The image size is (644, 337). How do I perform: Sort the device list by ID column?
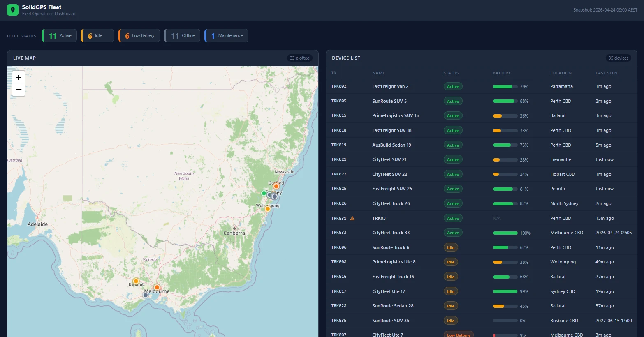(x=334, y=73)
